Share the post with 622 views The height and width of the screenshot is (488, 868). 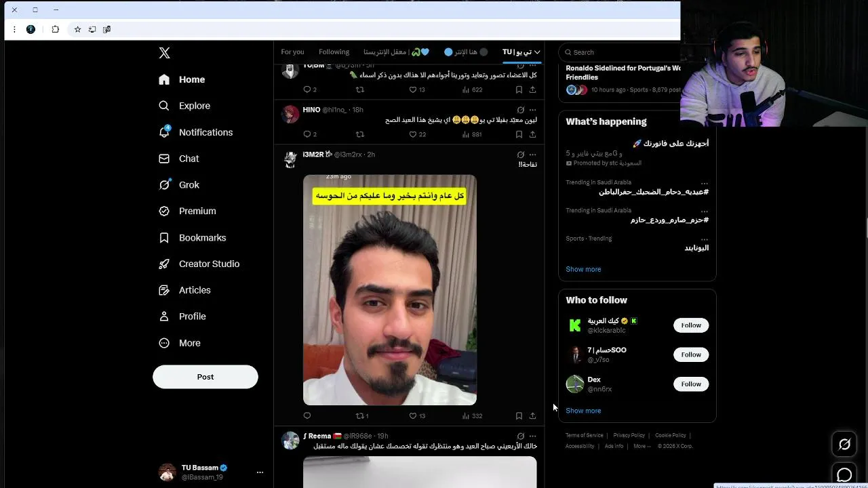coord(532,89)
